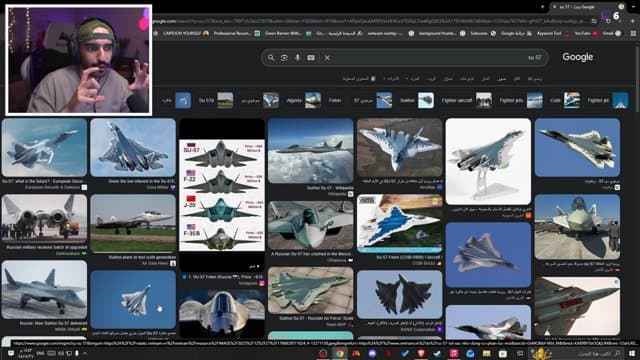Select the Fighter jets filter chip

click(521, 100)
